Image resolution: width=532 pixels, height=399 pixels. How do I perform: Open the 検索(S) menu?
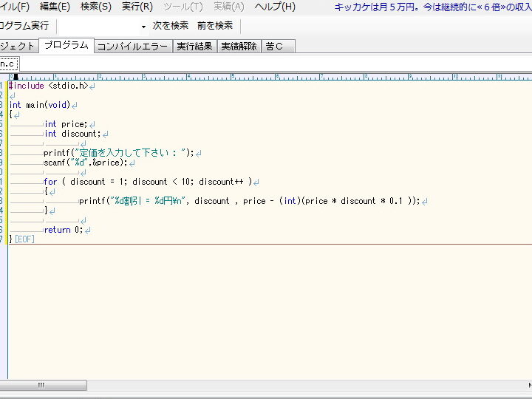96,7
